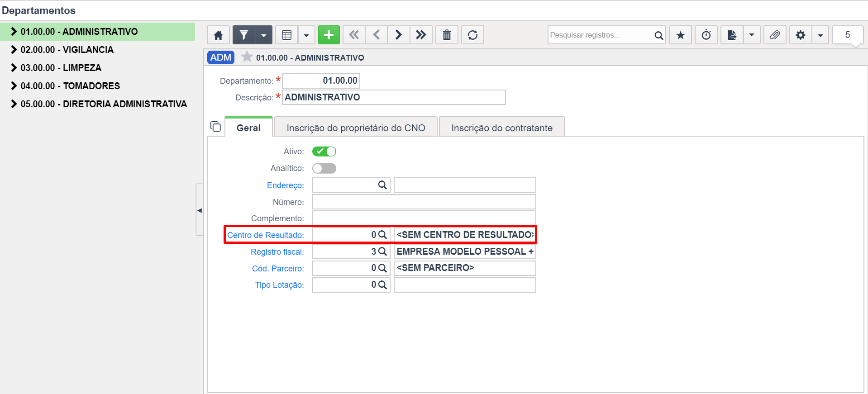Viewport: 868px width, 394px height.
Task: Search Centro de Resultado with magnifier
Action: [x=382, y=235]
